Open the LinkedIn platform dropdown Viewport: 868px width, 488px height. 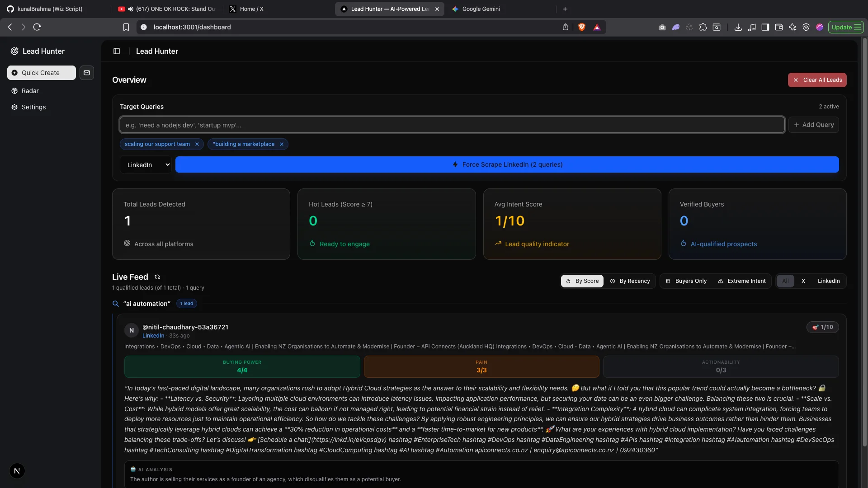(x=146, y=165)
